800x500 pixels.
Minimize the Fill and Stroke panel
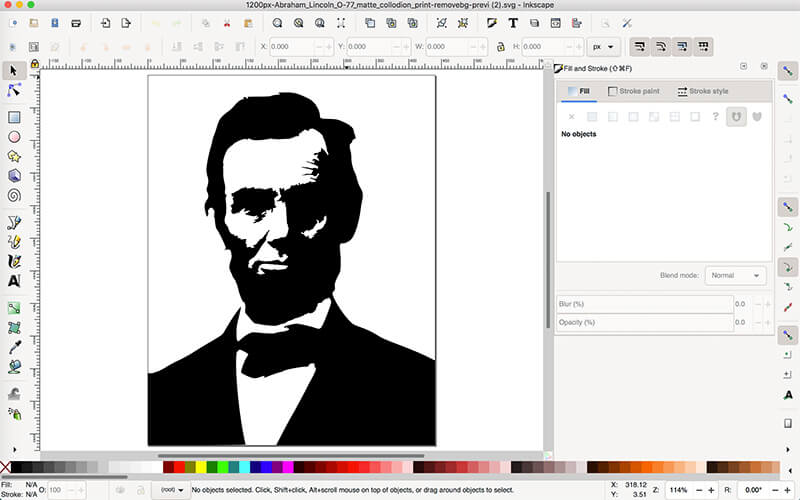pyautogui.click(x=743, y=66)
